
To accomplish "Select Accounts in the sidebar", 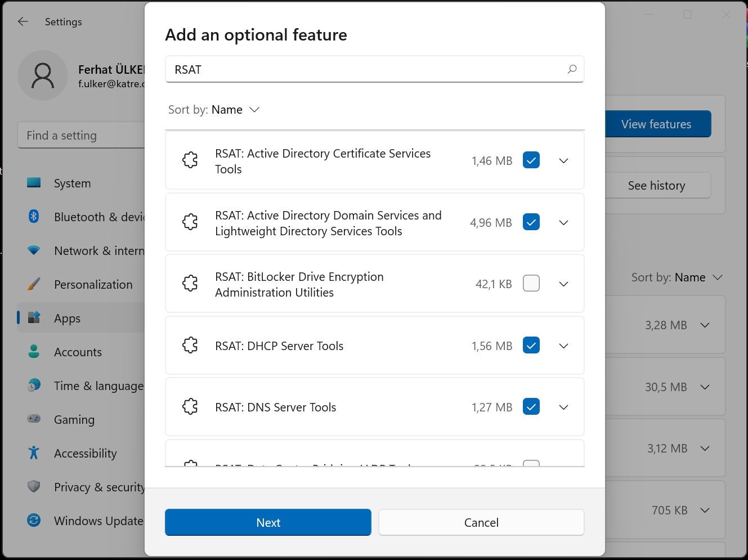I will click(82, 352).
